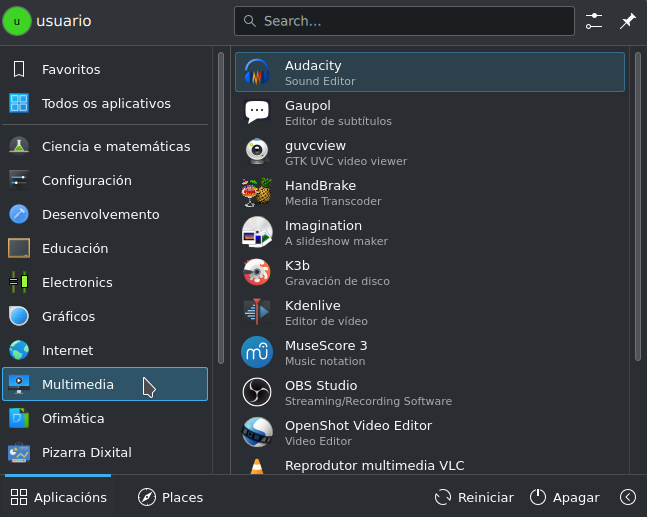Viewport: 647px width, 517px height.
Task: Open the Audacity sound editor icon
Action: pos(258,72)
